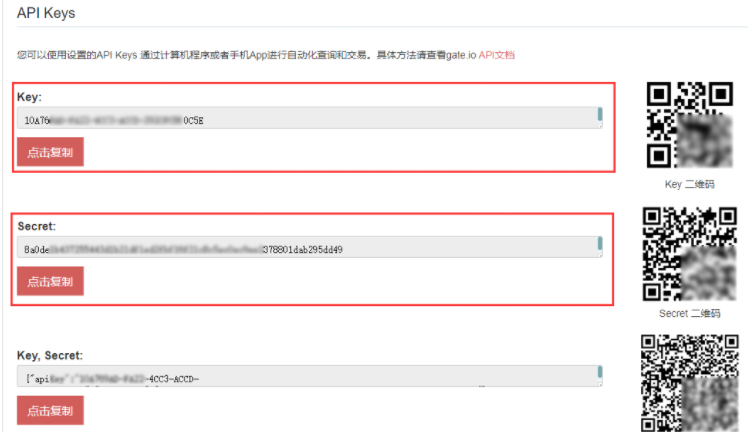This screenshot has width=748, height=432.
Task: Click inside the Key, Secret JSON field
Action: click(300, 377)
